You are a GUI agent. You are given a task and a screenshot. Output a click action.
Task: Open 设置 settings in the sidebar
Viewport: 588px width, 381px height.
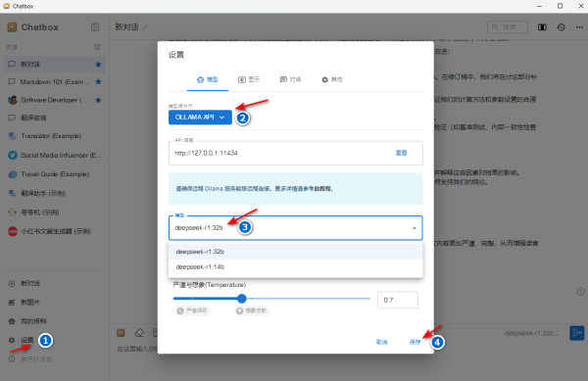tap(27, 340)
